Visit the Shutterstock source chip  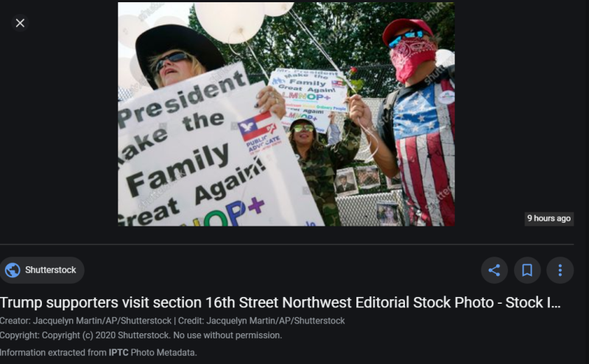pos(42,270)
